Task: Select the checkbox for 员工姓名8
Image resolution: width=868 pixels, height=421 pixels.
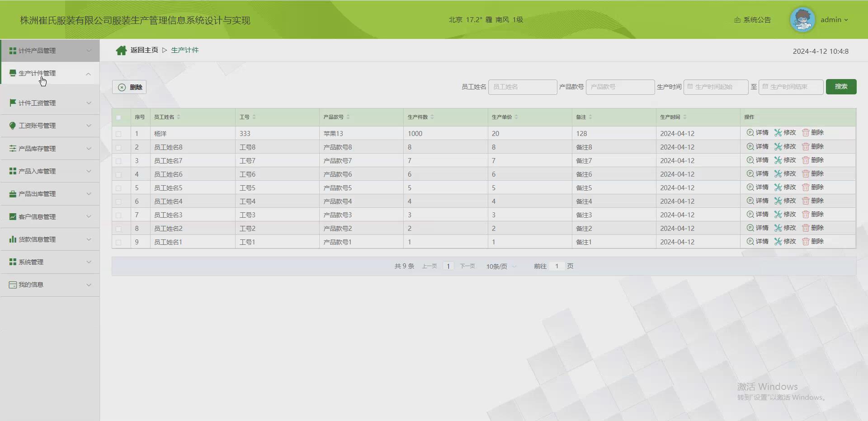Action: 118,147
